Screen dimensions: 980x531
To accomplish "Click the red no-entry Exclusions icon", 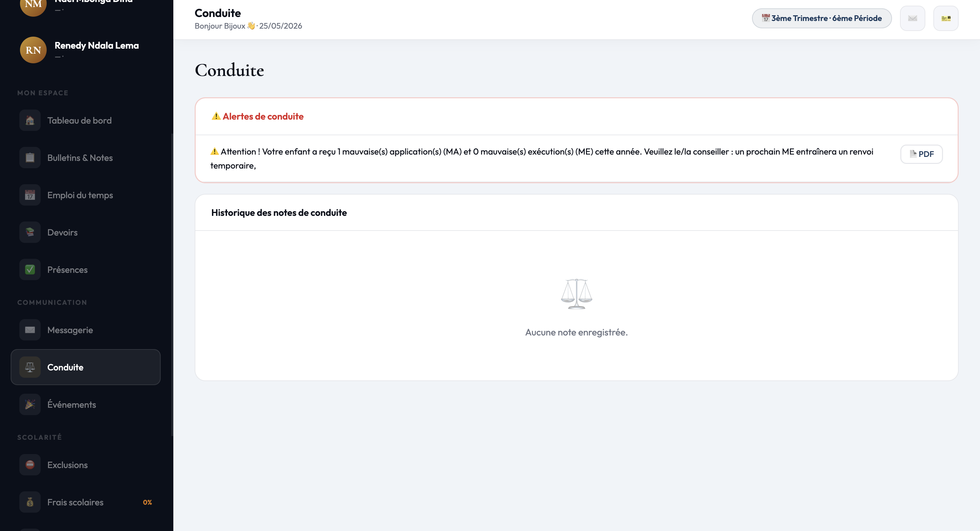I will (30, 465).
